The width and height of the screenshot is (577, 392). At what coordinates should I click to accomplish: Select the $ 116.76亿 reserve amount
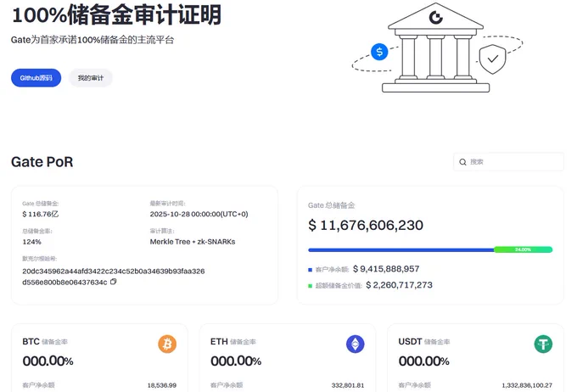[x=41, y=214]
